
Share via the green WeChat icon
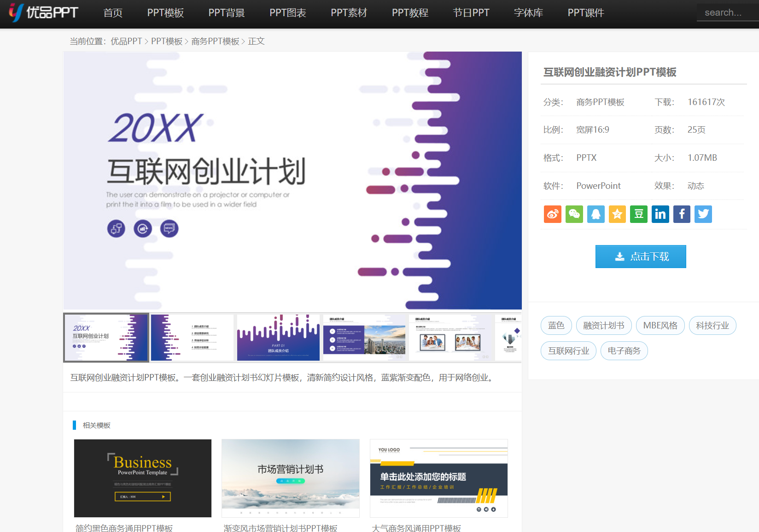pos(574,214)
